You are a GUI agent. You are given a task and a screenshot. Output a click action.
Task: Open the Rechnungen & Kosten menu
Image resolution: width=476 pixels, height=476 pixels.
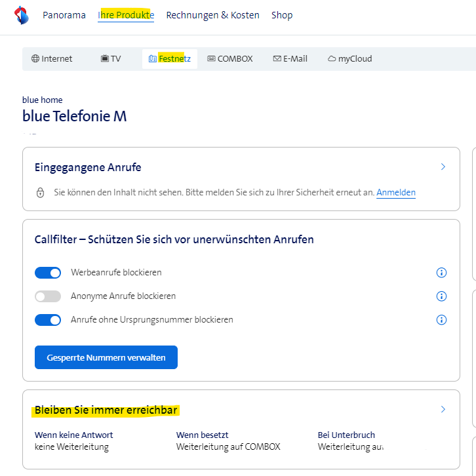pyautogui.click(x=212, y=15)
